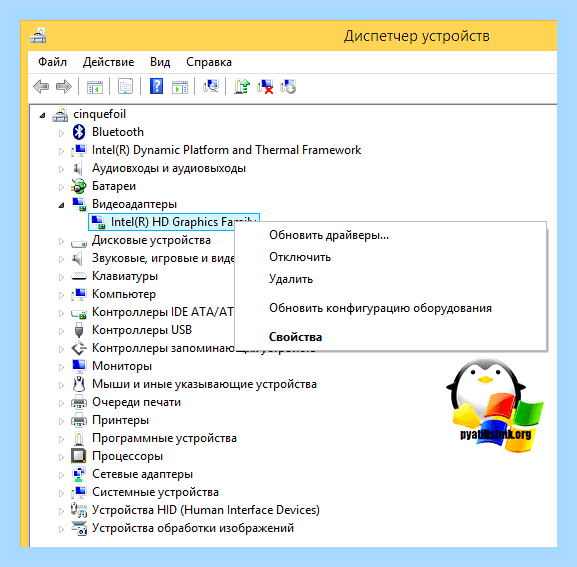Select the Программные устройства row
This screenshot has height=567, width=577.
coord(164,438)
